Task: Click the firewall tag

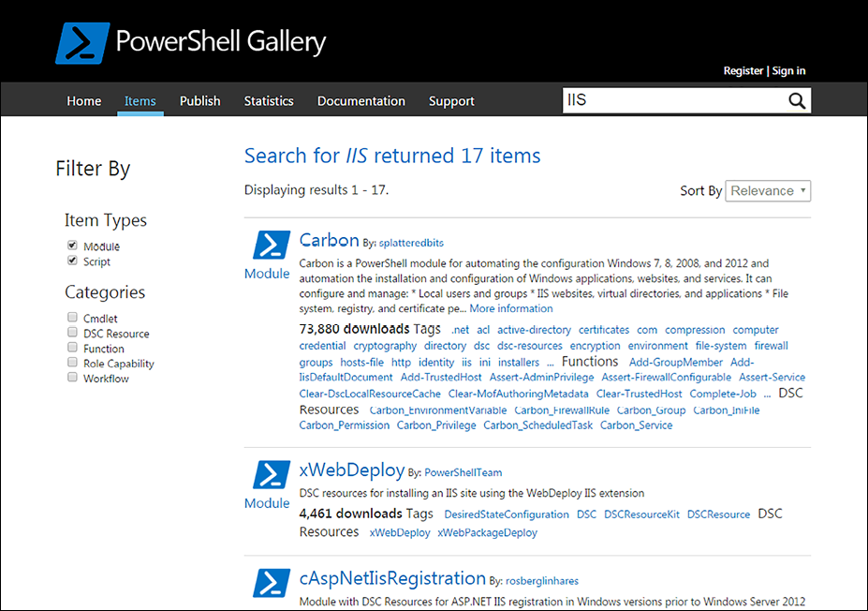Action: (x=772, y=346)
